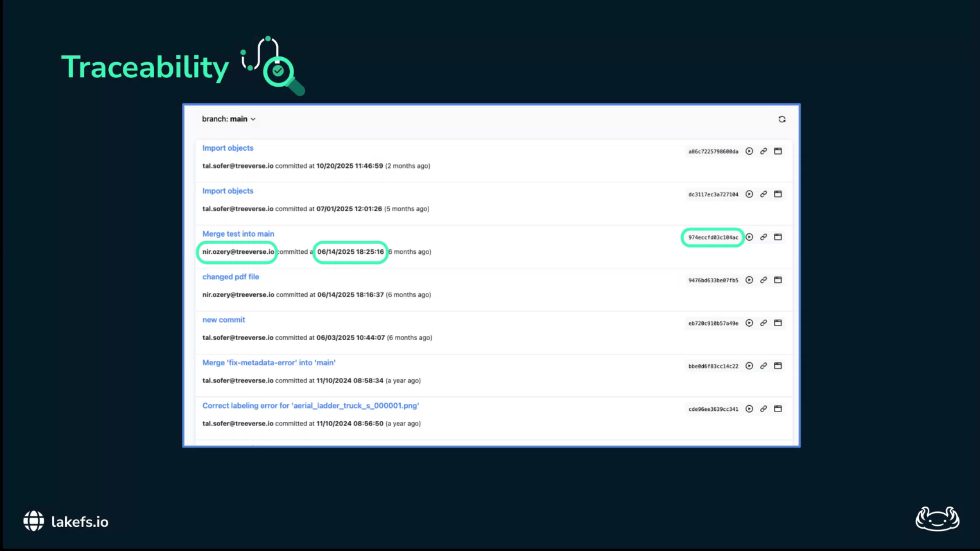Copy link icon for commit 974eccfd03c104ac
Screen dimensions: 980x551
763,237
